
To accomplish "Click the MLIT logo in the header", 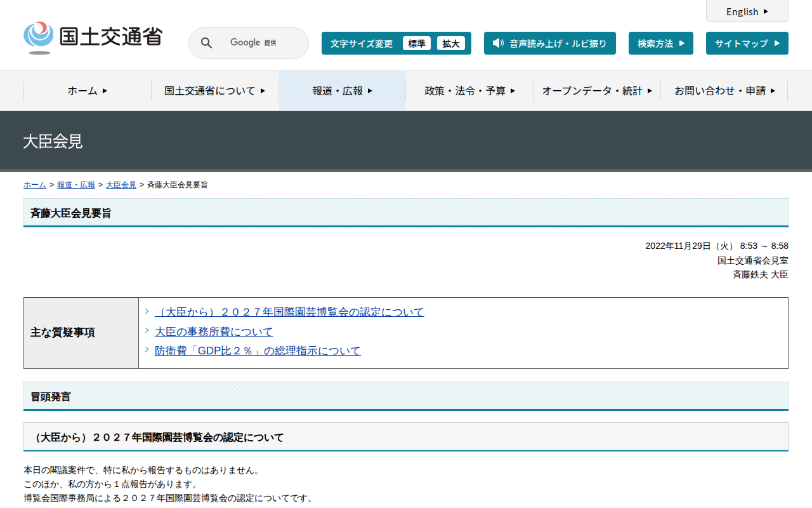I will [93, 37].
